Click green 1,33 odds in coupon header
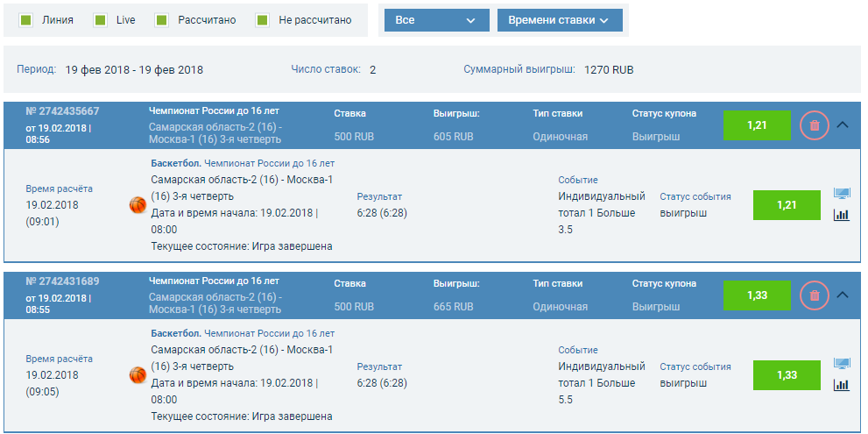The height and width of the screenshot is (434, 868). (x=757, y=295)
